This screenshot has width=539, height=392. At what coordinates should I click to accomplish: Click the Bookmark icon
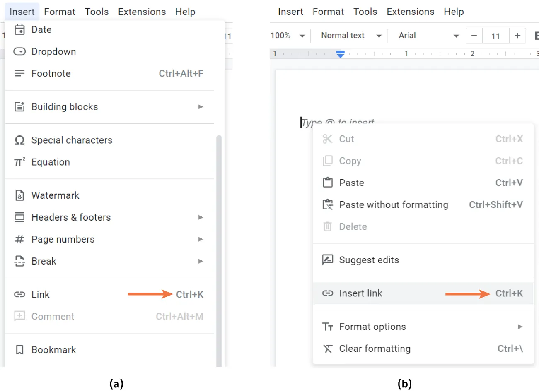(19, 350)
